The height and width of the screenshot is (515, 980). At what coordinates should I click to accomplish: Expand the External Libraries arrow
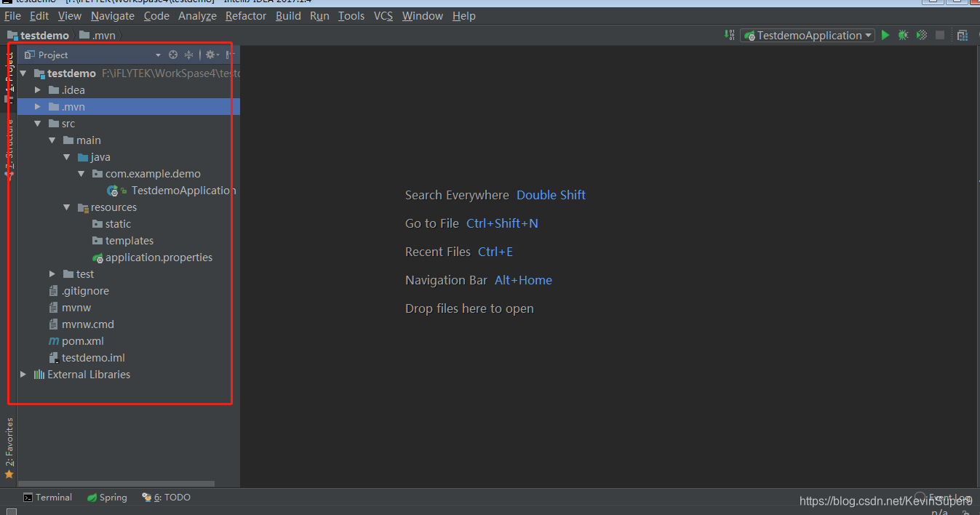click(23, 375)
